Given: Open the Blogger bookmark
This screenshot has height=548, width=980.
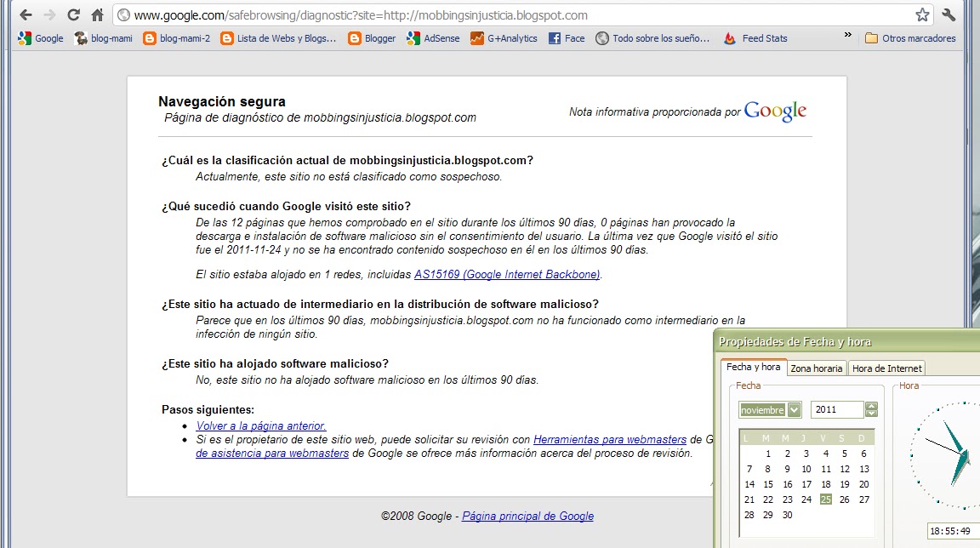Looking at the screenshot, I should click(372, 38).
